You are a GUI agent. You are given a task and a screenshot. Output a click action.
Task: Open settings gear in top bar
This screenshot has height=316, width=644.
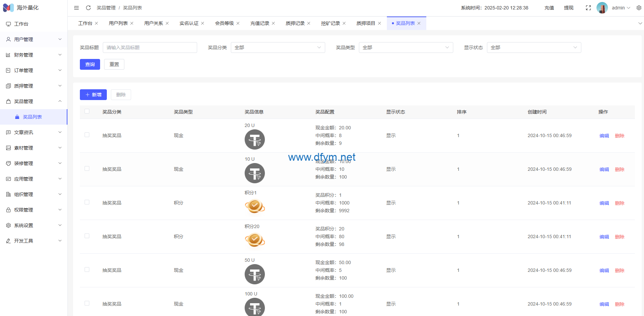(x=639, y=8)
